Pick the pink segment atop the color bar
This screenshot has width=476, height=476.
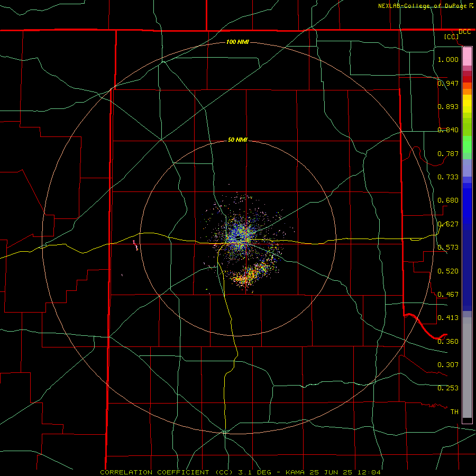click(x=467, y=57)
